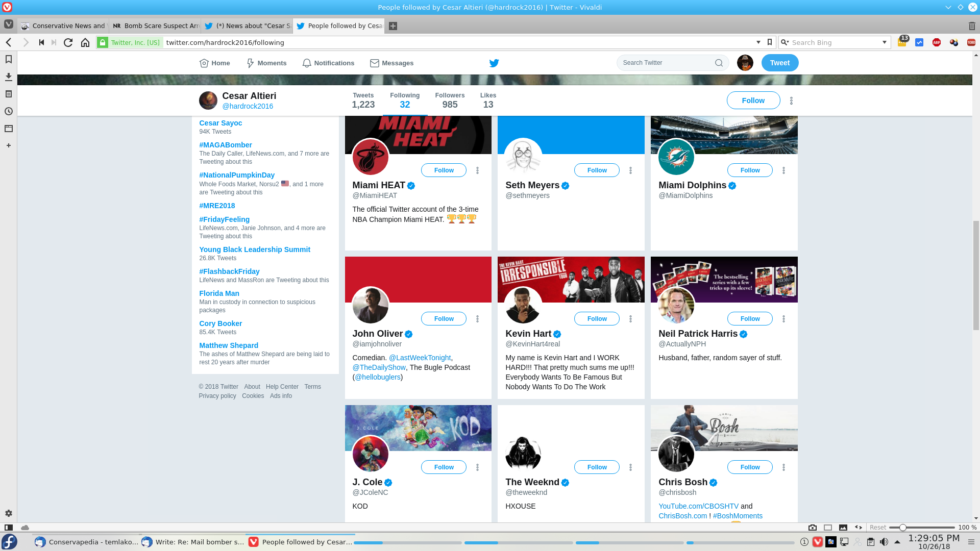This screenshot has width=980, height=551.
Task: Capture the page with camera icon
Action: pos(813,528)
